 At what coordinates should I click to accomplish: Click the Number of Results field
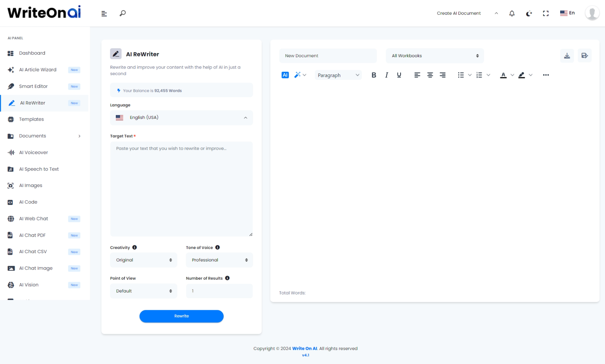[x=219, y=291]
